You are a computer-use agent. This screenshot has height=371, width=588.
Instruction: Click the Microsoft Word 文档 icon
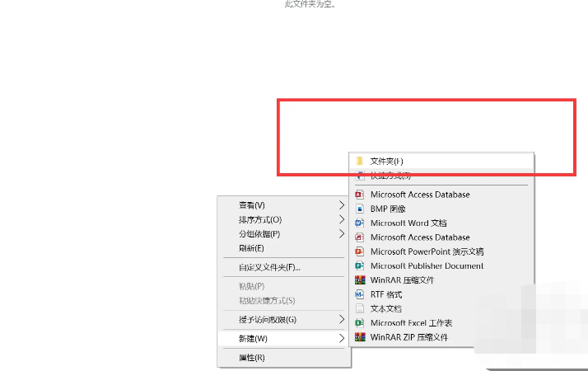[x=359, y=223]
